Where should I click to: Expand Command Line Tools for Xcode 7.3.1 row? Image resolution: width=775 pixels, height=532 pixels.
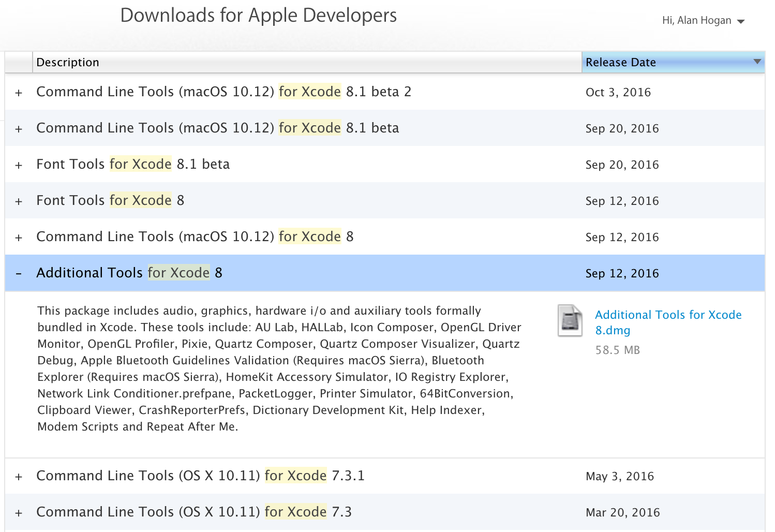click(x=19, y=477)
